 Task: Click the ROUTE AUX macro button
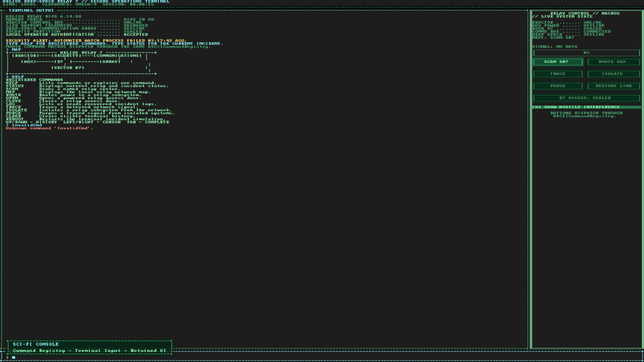pos(612,62)
